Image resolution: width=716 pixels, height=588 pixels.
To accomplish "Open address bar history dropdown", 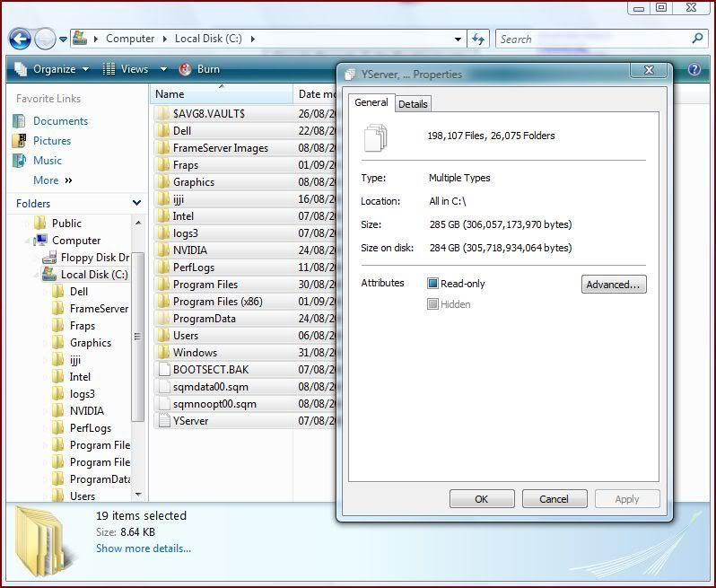I will (x=458, y=39).
